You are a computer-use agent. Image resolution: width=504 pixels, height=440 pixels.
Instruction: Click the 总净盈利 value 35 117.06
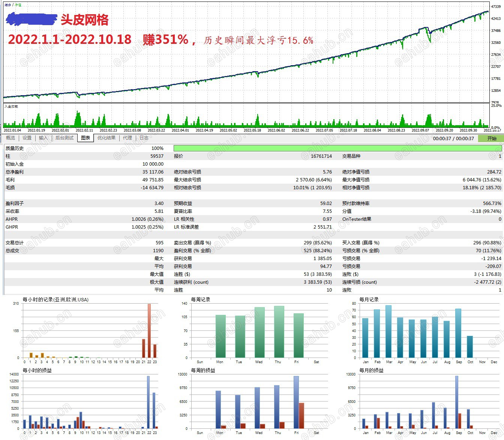pyautogui.click(x=153, y=172)
